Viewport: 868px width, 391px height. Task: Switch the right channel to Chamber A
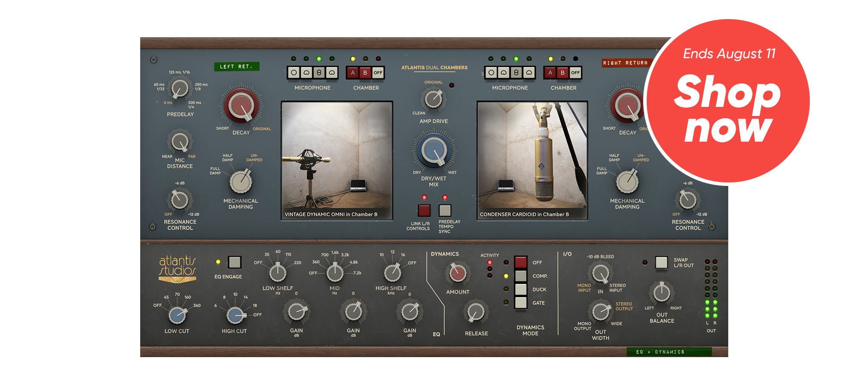[x=550, y=73]
